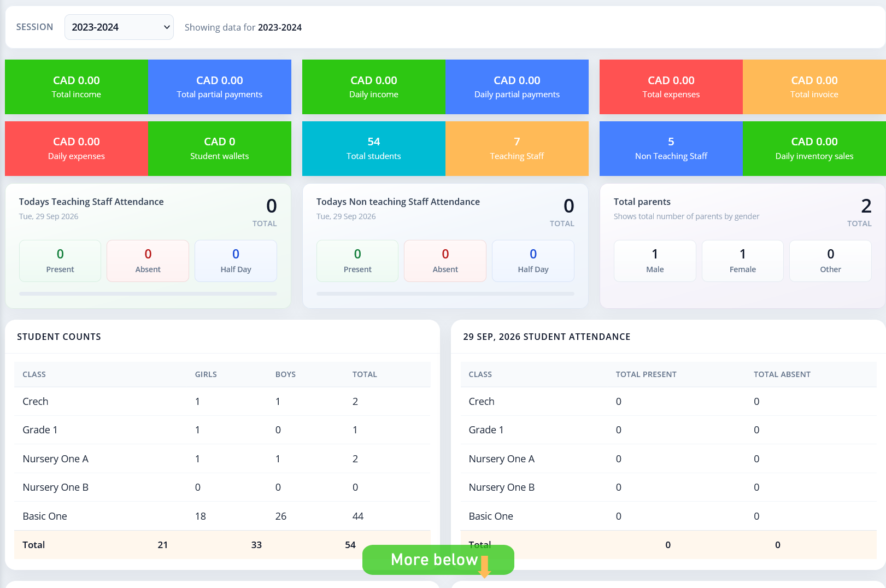
Task: Select Nursery One A in Student Counts
Action: click(x=222, y=459)
